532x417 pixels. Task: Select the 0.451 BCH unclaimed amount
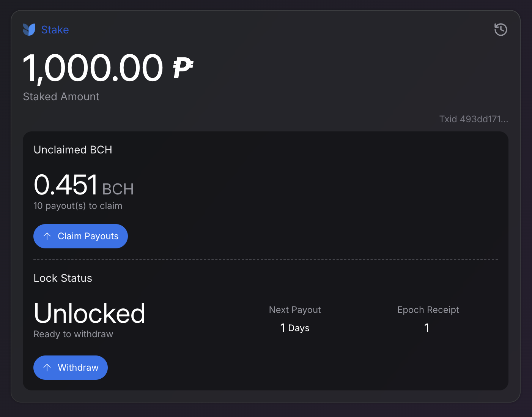tap(83, 185)
